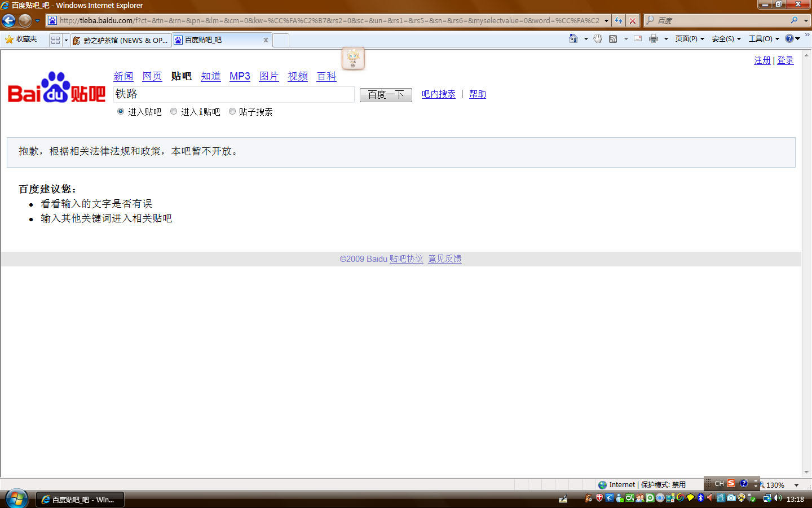
Task: Click the Windows Start orb
Action: 16,498
